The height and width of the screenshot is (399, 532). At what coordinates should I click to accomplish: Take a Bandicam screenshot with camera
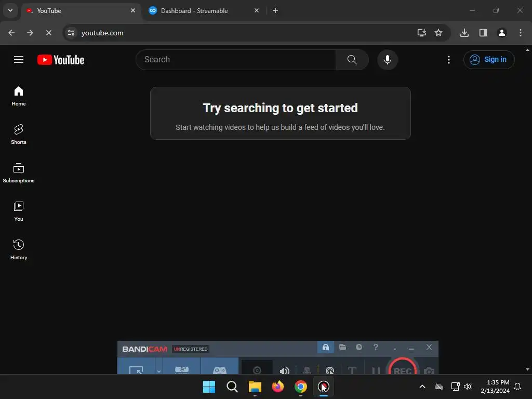tap(429, 370)
